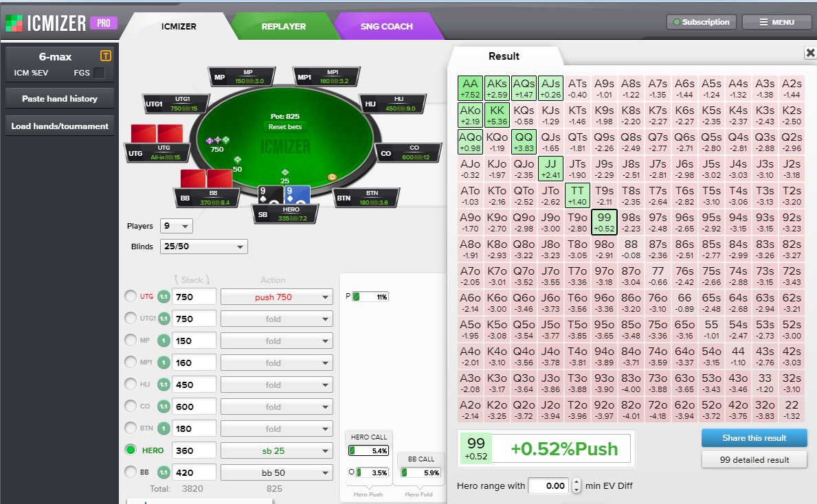Select the MP radio button
The image size is (817, 504).
pos(131,340)
